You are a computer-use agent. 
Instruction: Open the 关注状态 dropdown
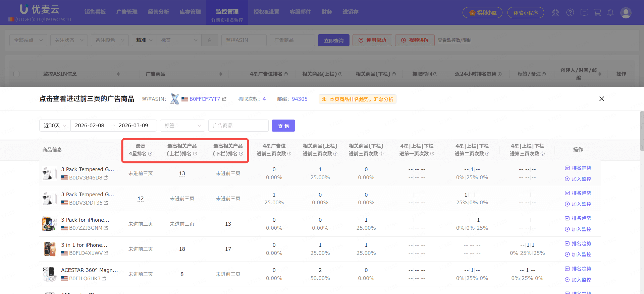tap(69, 40)
